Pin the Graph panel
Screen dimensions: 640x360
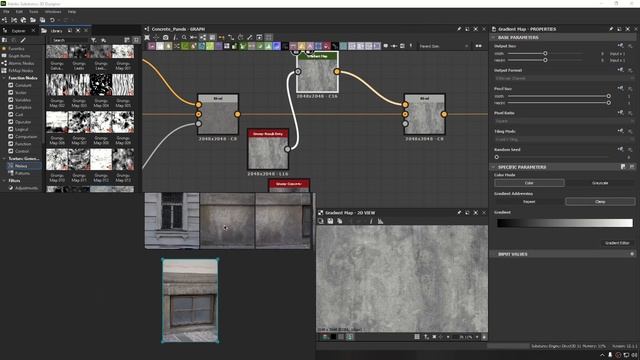(459, 29)
